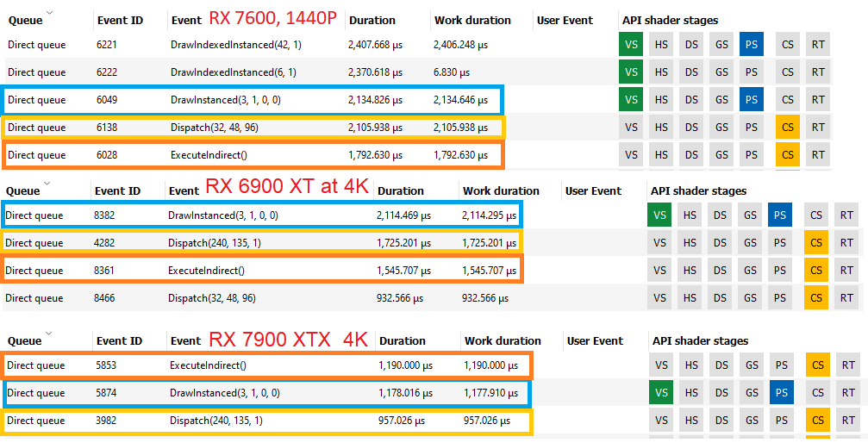Click yellow CS stage of event 3982
This screenshot has height=443, width=868.
(818, 421)
